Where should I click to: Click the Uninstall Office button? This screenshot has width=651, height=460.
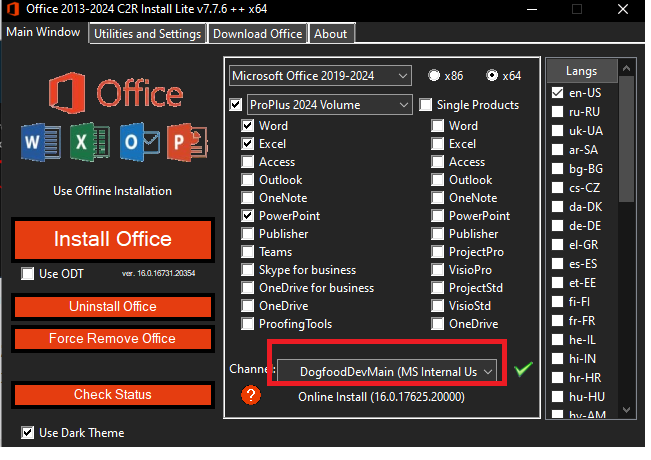[x=113, y=307]
